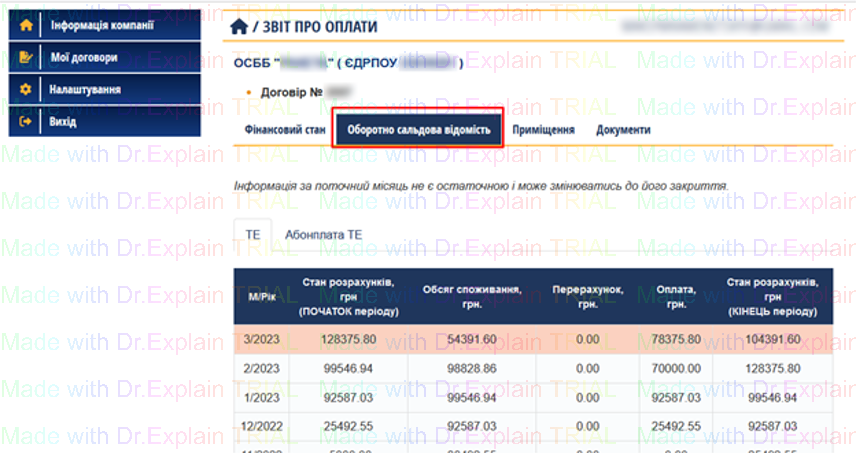Click the Обсяг споживання column header
This screenshot has height=453, width=856.
pos(470,297)
